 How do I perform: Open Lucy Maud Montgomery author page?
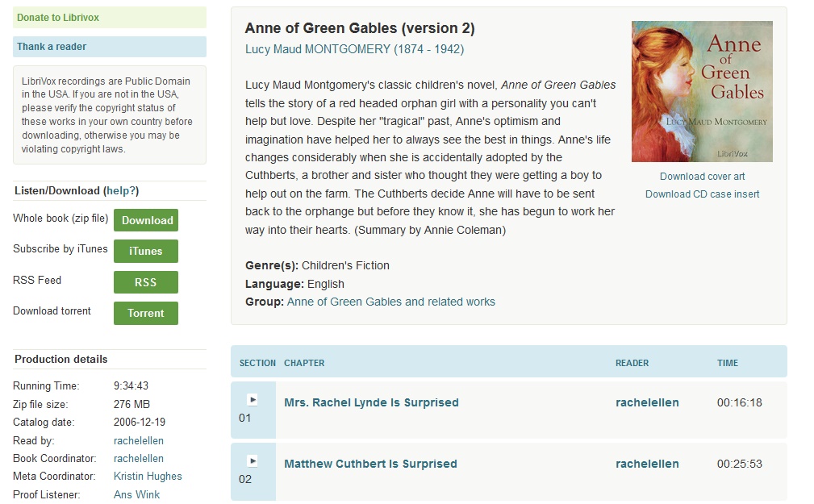pyautogui.click(x=354, y=49)
